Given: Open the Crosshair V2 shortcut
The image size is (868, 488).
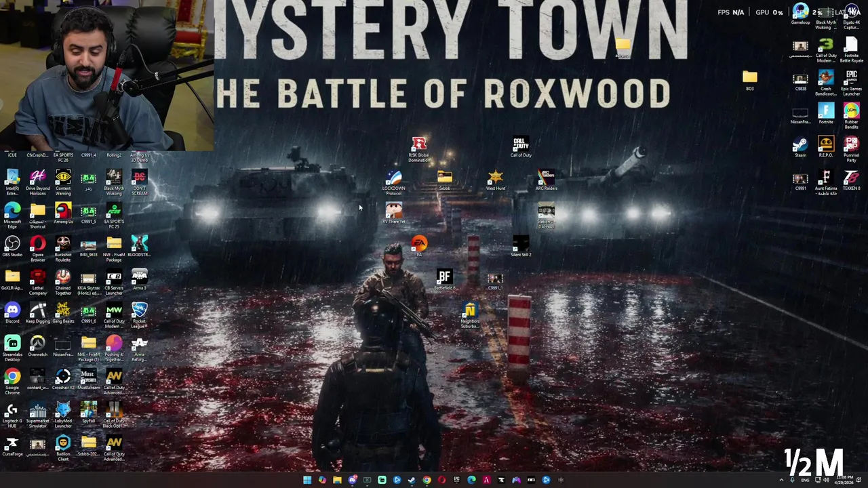Looking at the screenshot, I should (x=63, y=380).
